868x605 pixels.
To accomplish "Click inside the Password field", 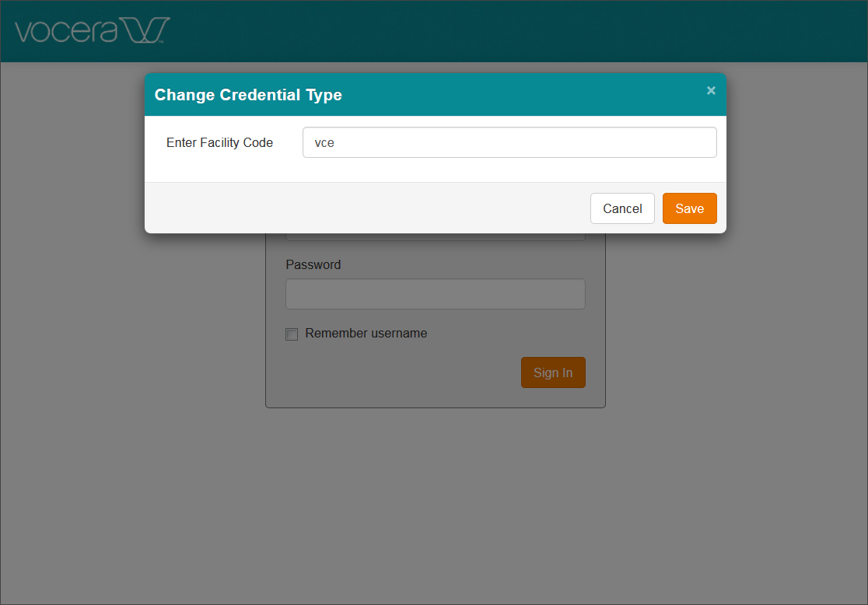I will [x=435, y=294].
